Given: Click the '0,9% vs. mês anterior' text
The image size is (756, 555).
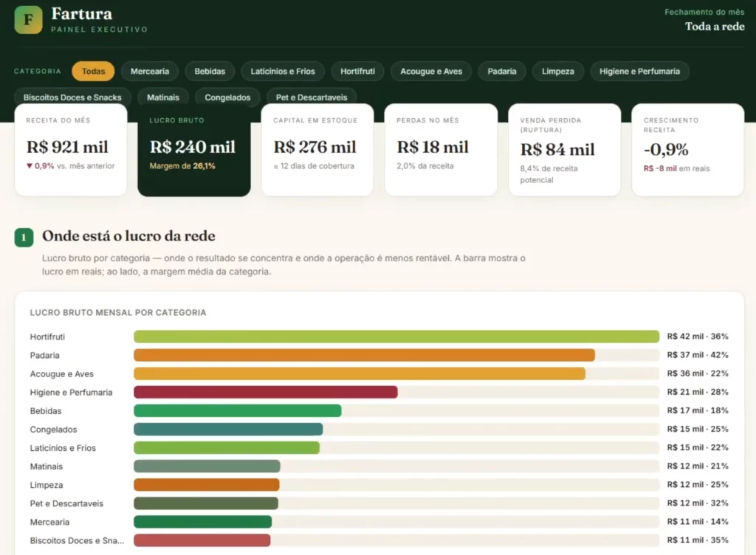Looking at the screenshot, I should point(70,166).
